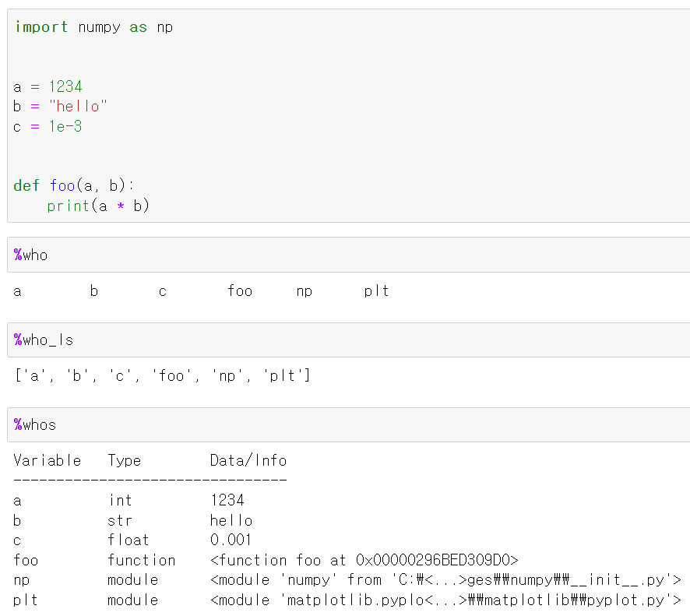The height and width of the screenshot is (616, 690).
Task: Click the 'Data/Info' column header
Action: 248,461
